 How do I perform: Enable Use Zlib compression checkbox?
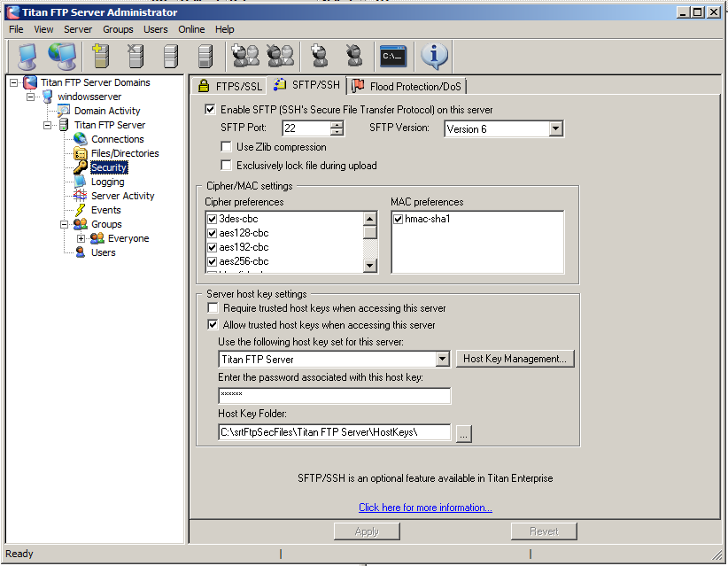226,147
